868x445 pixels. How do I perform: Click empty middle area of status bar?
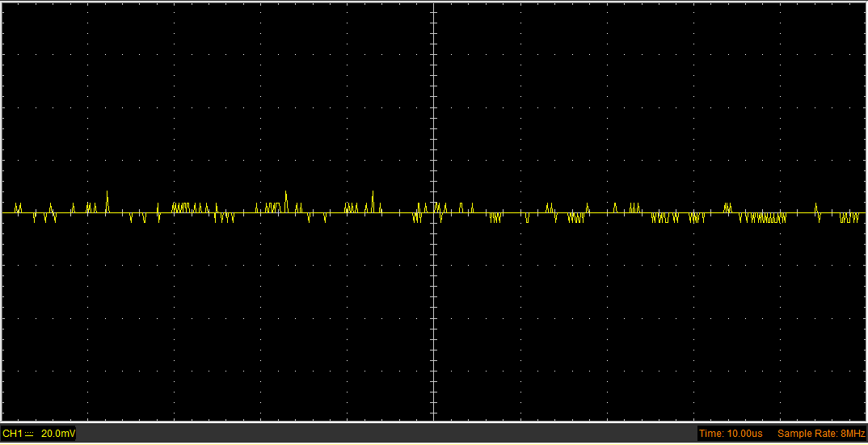pos(388,434)
